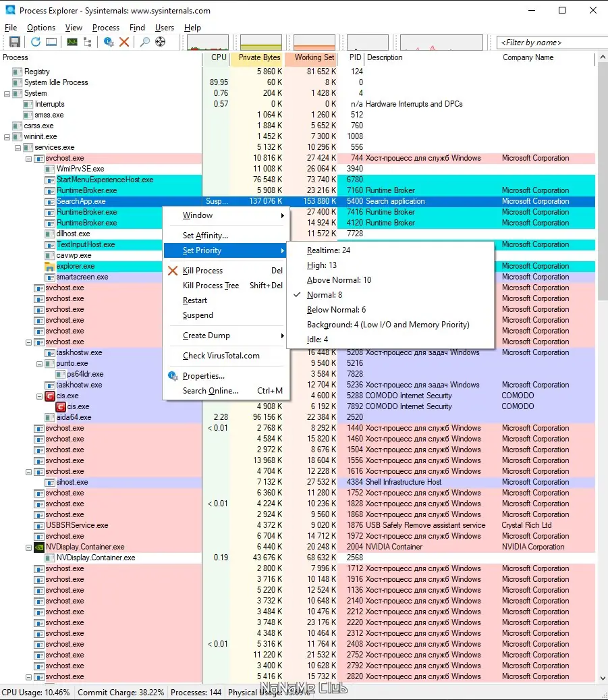Collapse the wininit.exe tree node
This screenshot has width=608, height=700.
coord(7,137)
